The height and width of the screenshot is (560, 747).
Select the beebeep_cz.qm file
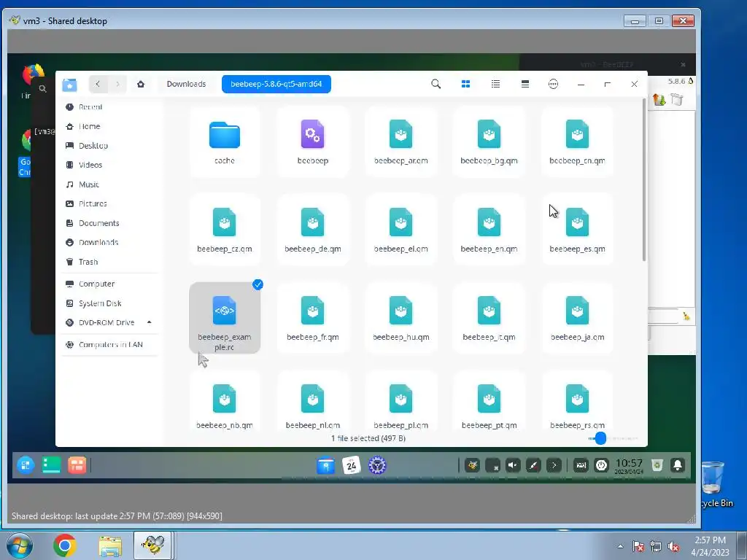(225, 230)
